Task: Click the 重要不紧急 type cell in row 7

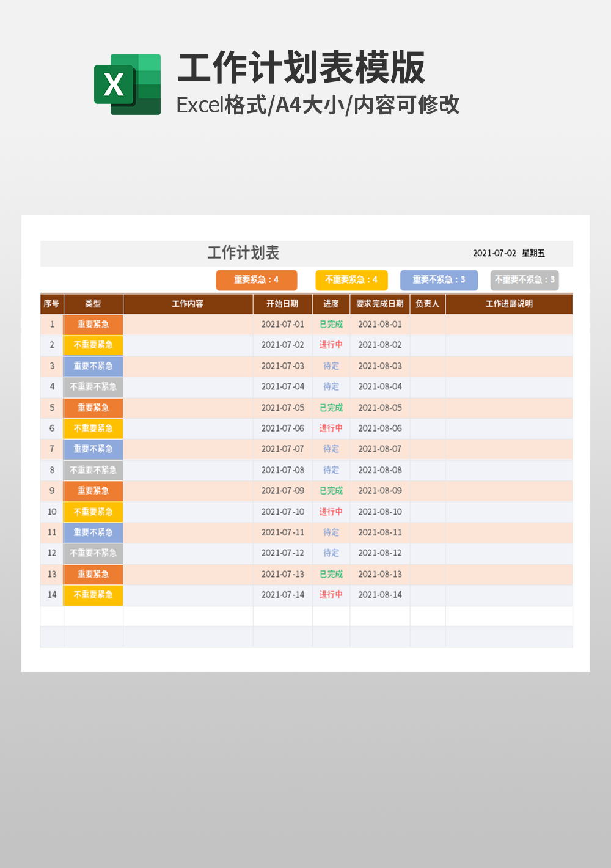Action: point(93,449)
